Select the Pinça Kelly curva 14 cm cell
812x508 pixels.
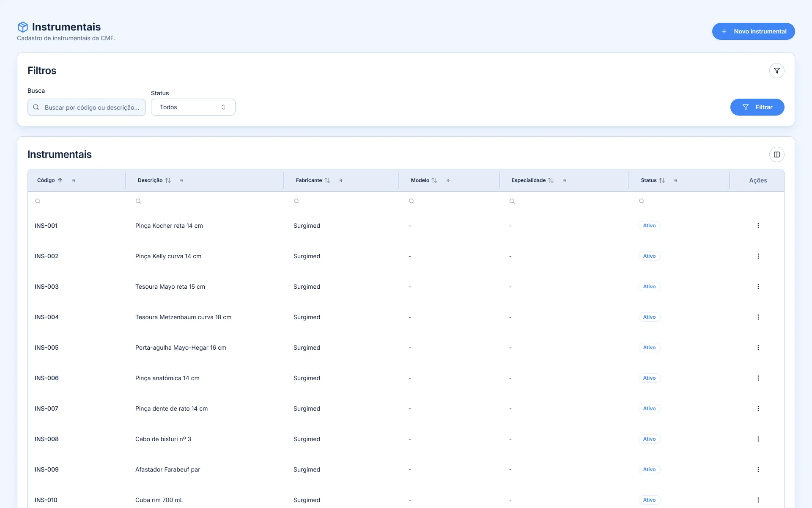[x=168, y=256]
